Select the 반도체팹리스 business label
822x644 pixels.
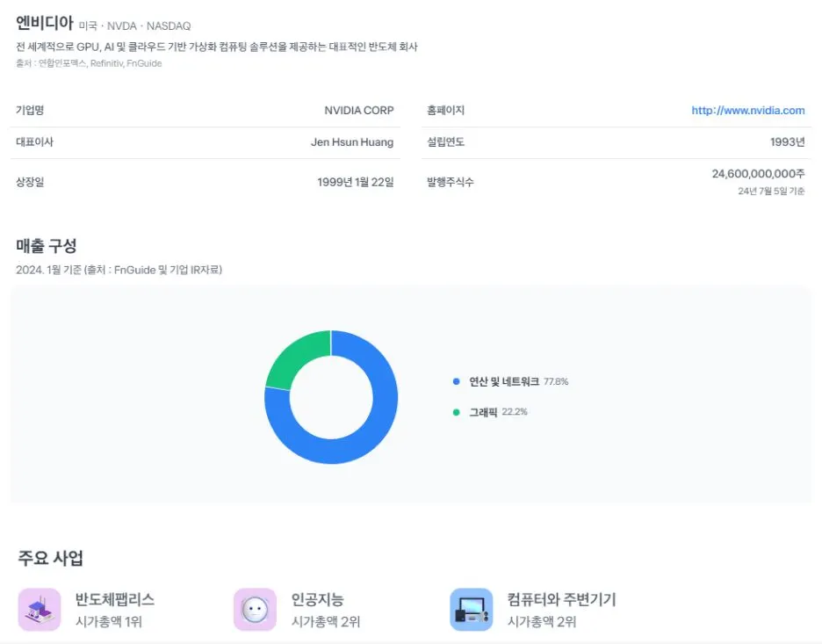115,599
